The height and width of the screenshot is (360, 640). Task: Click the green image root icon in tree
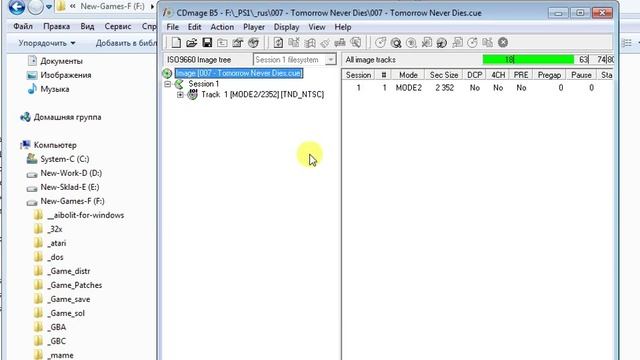pyautogui.click(x=167, y=73)
